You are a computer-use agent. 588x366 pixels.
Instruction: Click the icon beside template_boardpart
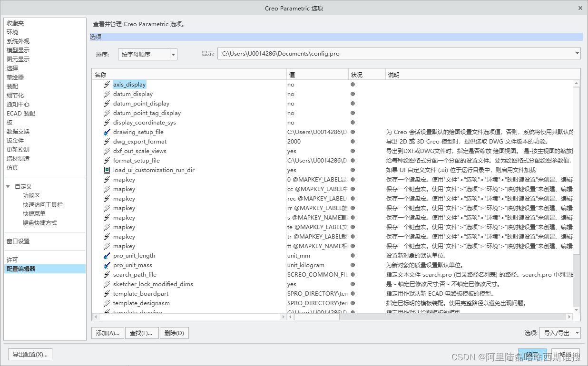pos(107,294)
